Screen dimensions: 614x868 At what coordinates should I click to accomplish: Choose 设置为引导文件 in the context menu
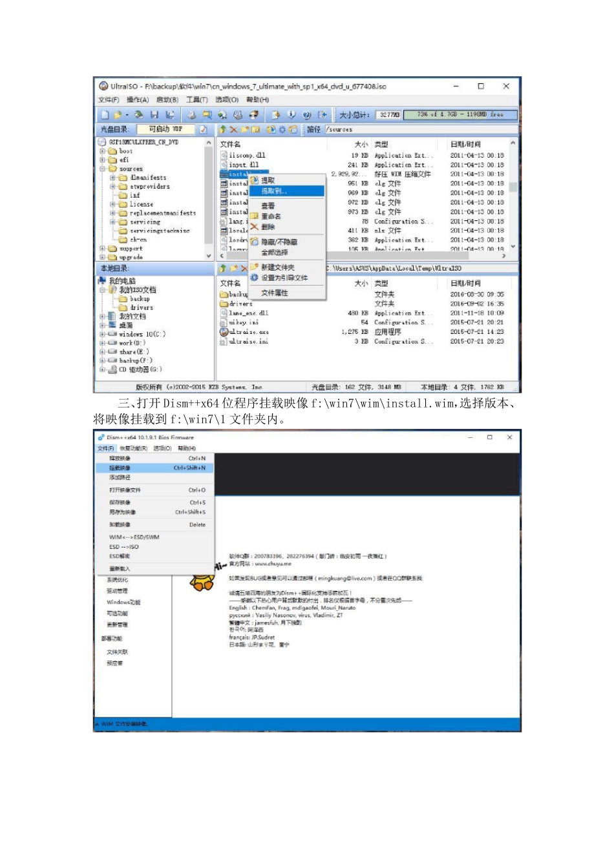286,278
